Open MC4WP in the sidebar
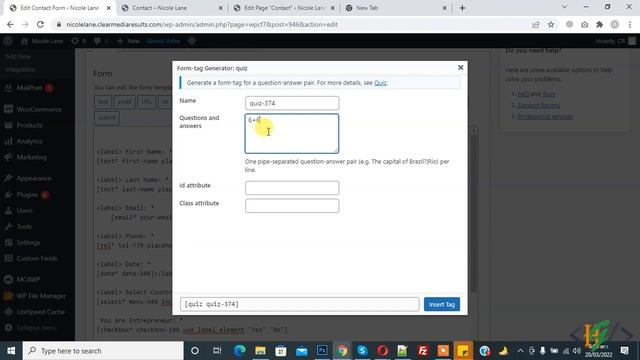The height and width of the screenshot is (360, 640). coord(28,280)
